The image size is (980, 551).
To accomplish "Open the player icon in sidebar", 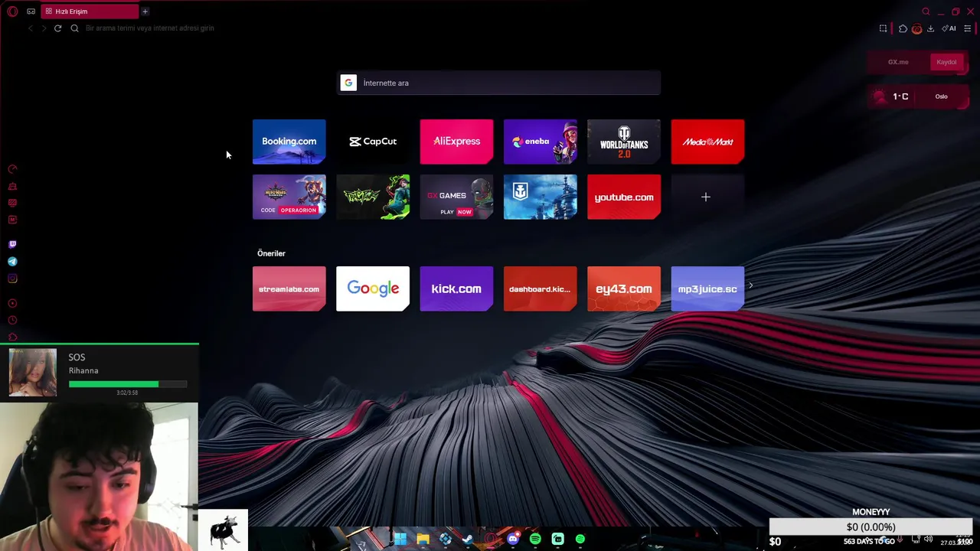I will tap(12, 303).
